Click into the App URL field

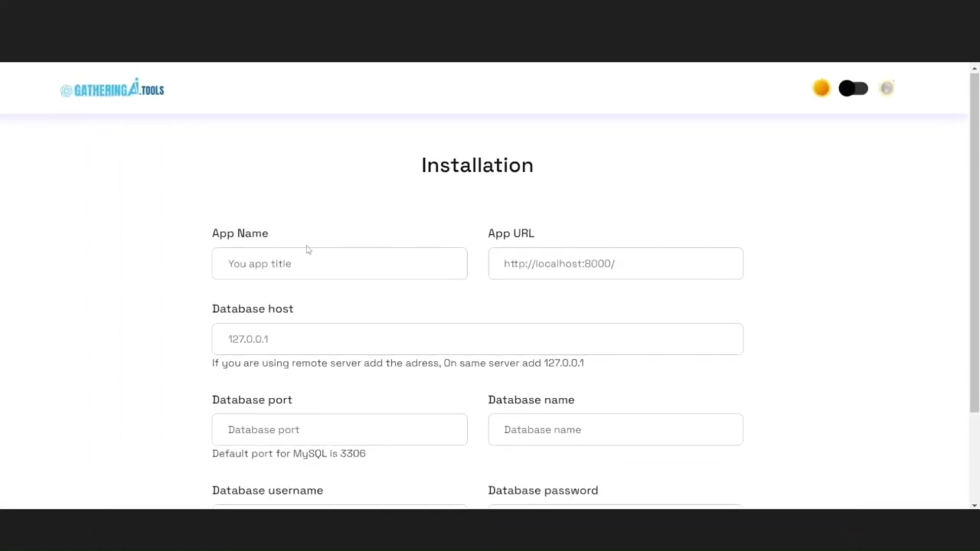coord(615,263)
